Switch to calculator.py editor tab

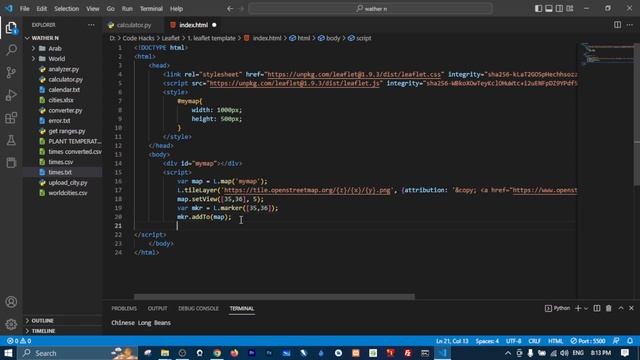click(133, 25)
